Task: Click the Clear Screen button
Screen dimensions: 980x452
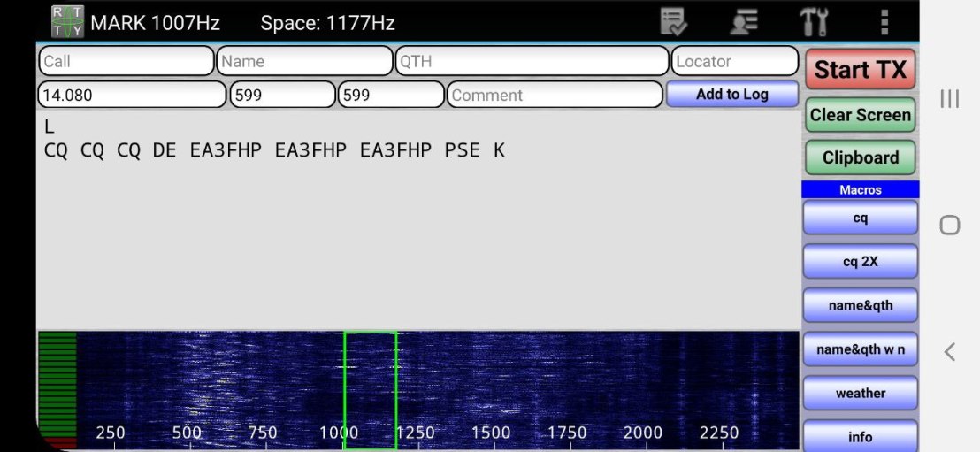Action: [x=860, y=115]
